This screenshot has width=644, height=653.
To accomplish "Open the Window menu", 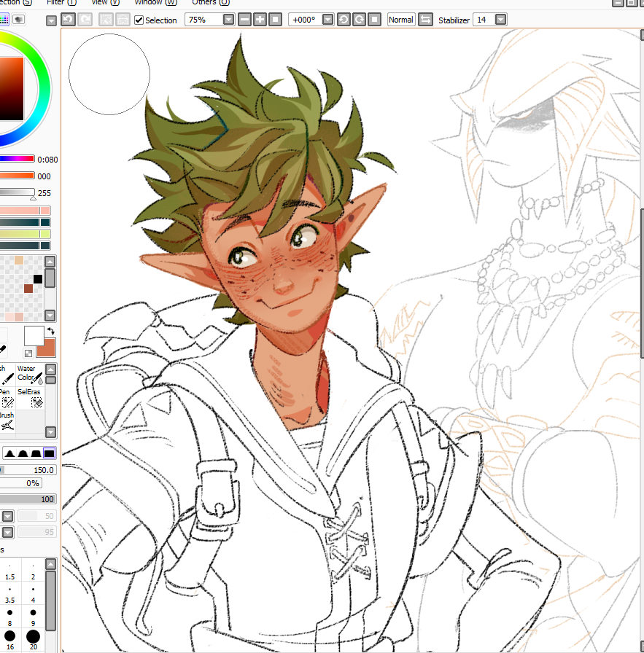I will 155,2.
